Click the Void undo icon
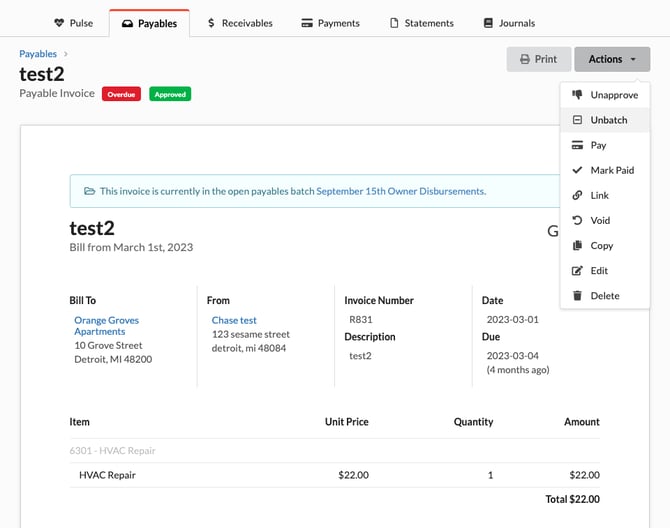The height and width of the screenshot is (528, 670). pos(577,220)
